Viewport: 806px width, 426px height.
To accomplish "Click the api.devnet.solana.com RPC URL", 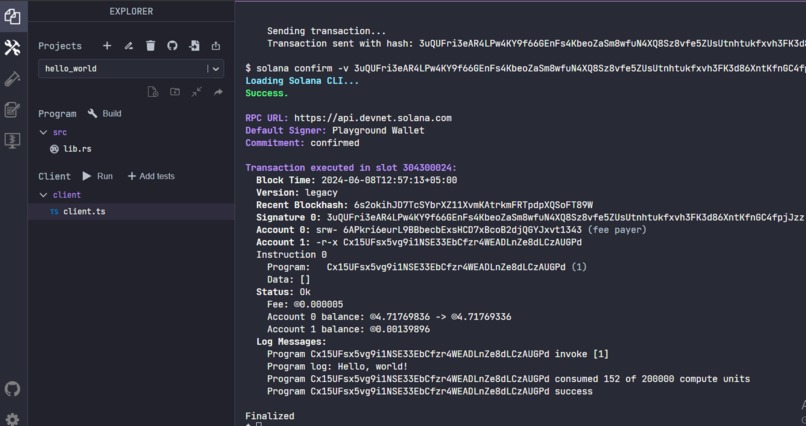I will 373,118.
